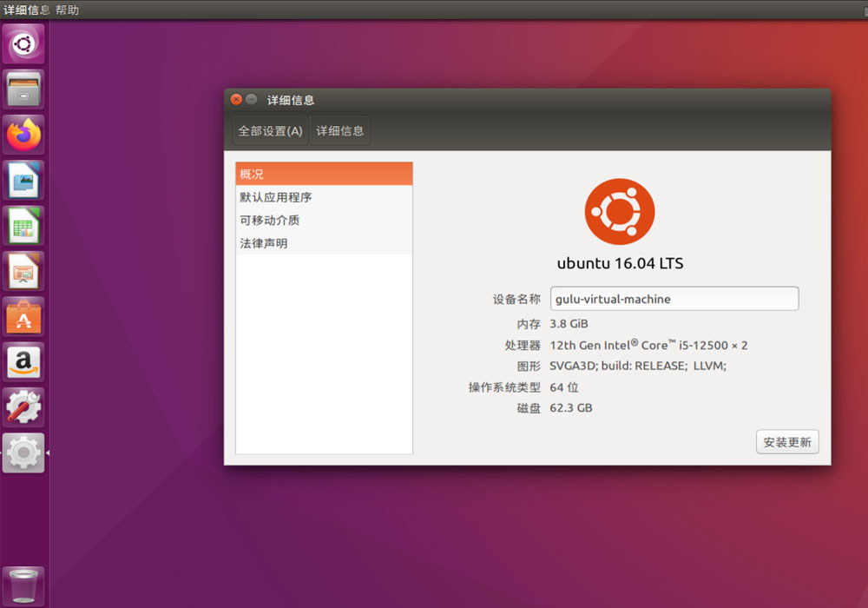Click the 磁盘 label
The height and width of the screenshot is (608, 868).
click(x=529, y=408)
